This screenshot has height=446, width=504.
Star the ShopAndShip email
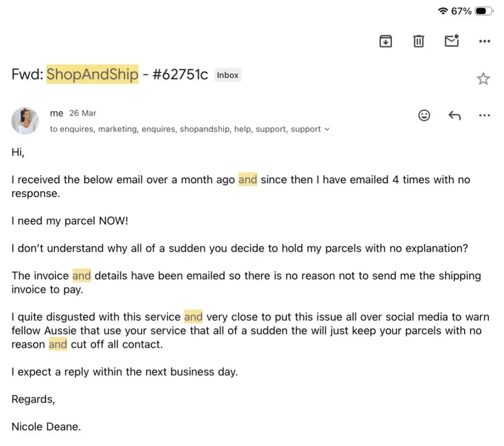483,79
